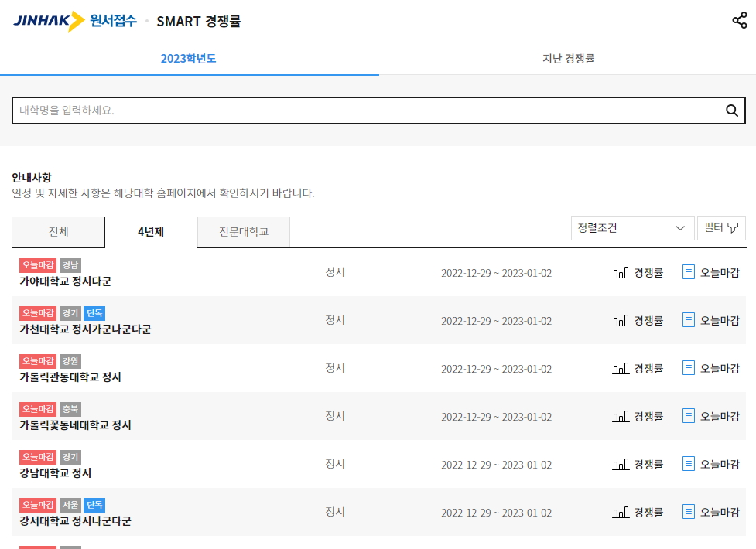Open the JINHAK 원서접수 logo
Screen dimensions: 756x549
click(75, 21)
